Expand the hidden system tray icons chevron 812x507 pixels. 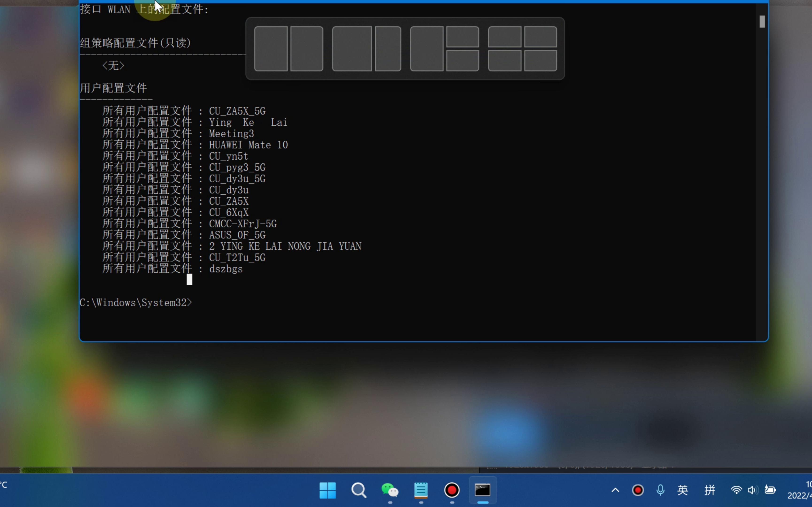pos(615,490)
